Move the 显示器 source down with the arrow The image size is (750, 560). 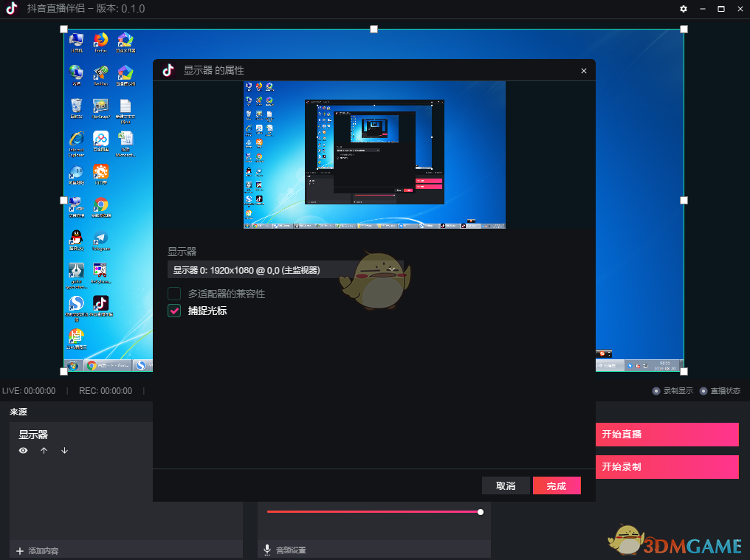click(64, 451)
